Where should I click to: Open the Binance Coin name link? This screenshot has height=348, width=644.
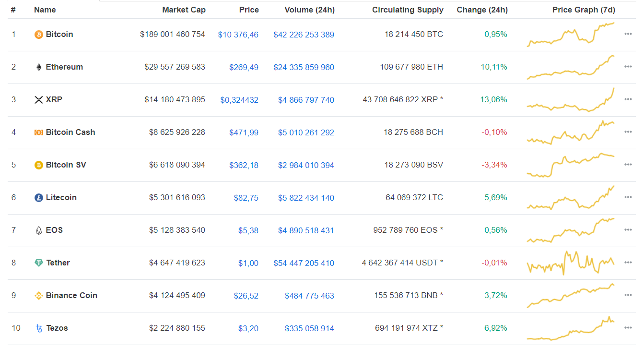point(71,296)
